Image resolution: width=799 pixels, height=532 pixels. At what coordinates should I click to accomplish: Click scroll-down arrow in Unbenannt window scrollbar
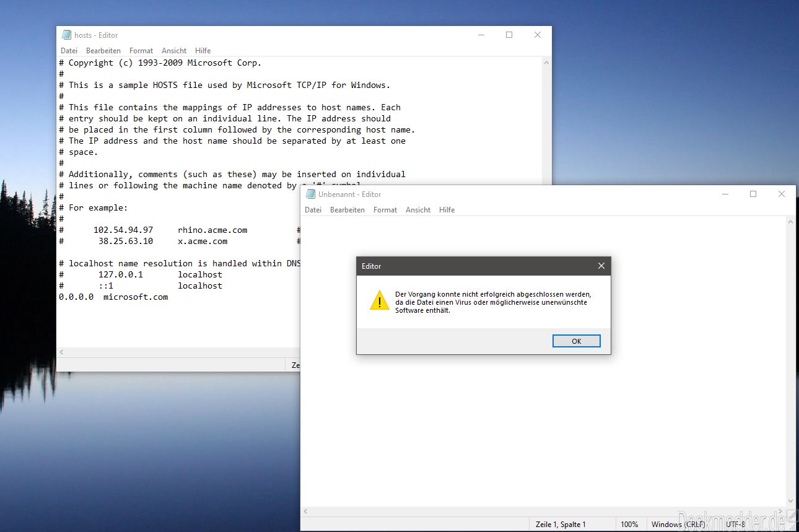click(790, 502)
